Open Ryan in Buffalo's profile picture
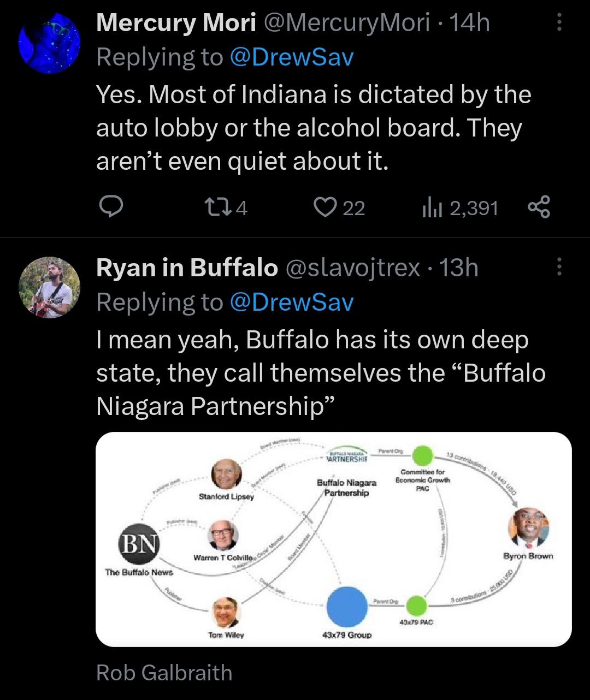 pyautogui.click(x=49, y=287)
